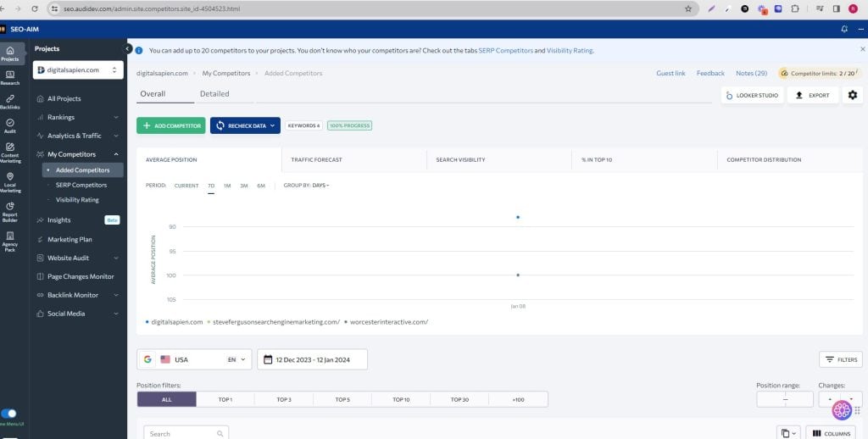
Task: Filter positions by TOP 10
Action: point(401,399)
